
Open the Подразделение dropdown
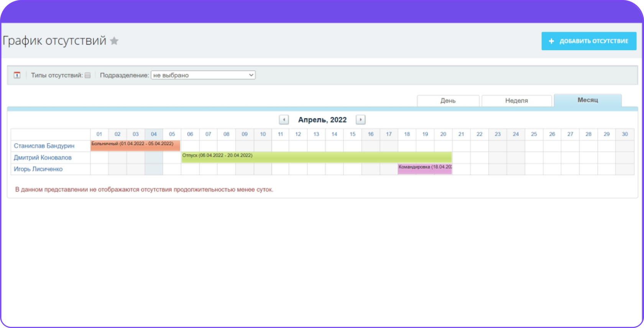point(203,75)
